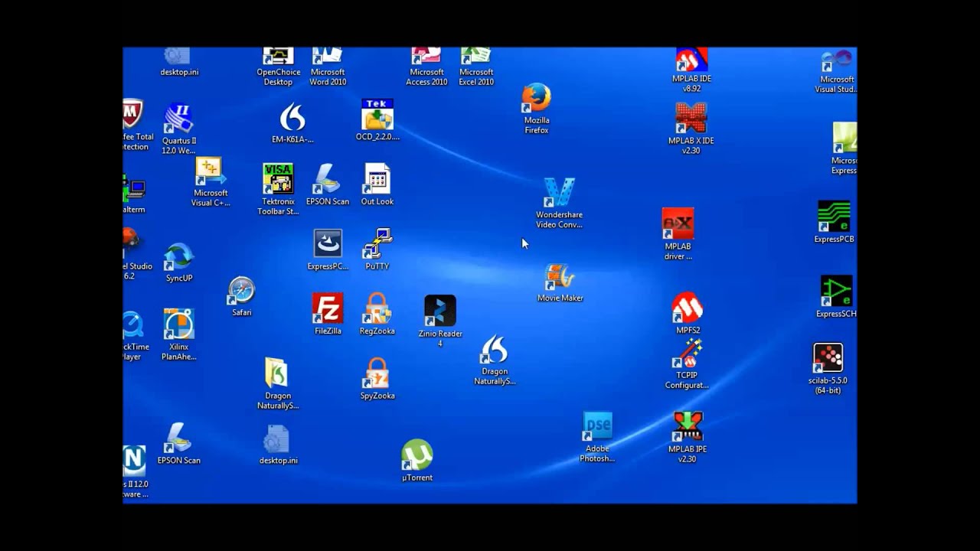Launch PuTTY
Screen dimensions: 980x551
tap(377, 249)
